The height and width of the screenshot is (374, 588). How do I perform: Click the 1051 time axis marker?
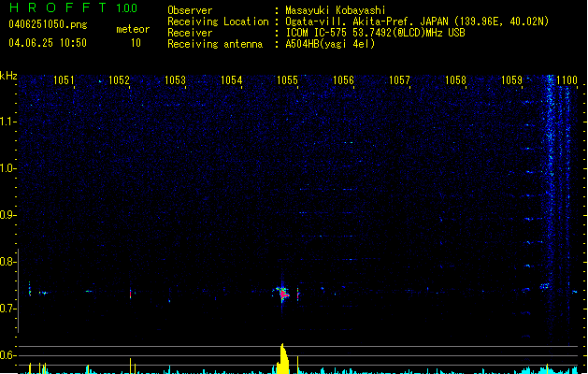click(64, 80)
